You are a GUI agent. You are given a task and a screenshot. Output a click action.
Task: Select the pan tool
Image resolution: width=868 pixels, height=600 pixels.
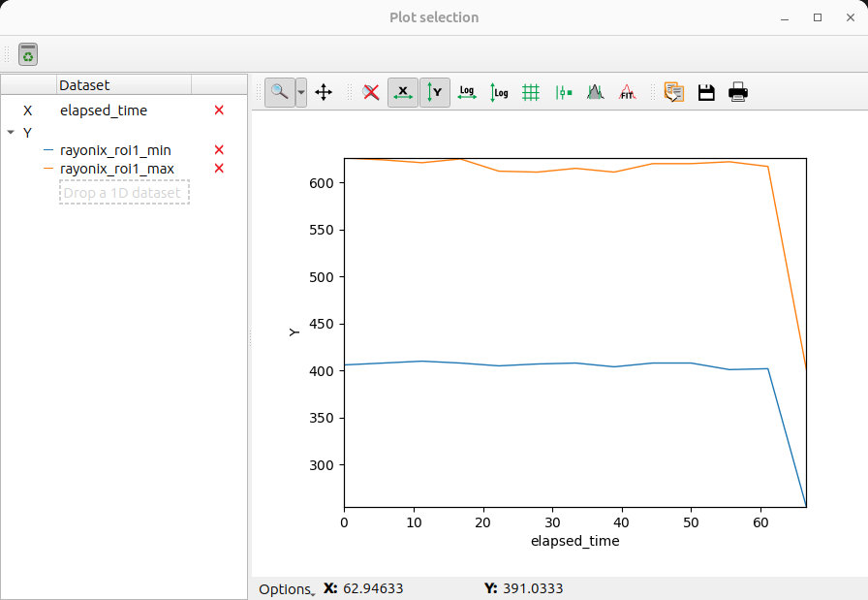[324, 92]
